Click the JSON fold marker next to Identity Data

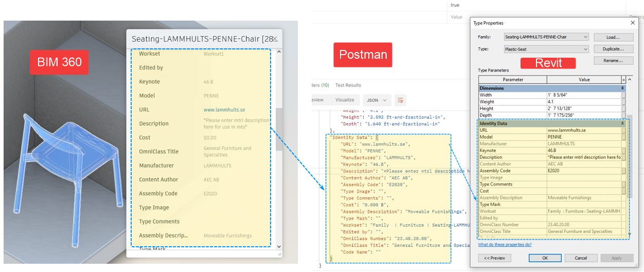click(377, 138)
